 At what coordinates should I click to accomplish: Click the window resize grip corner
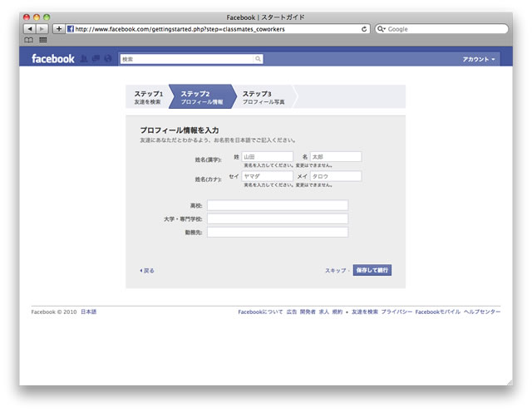510,382
